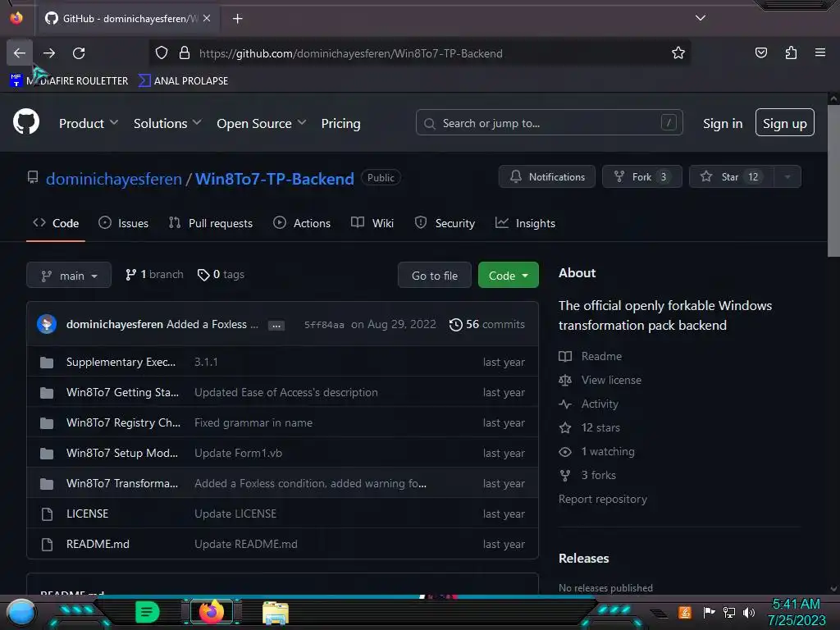
Task: View the 1 branch link
Action: click(154, 274)
